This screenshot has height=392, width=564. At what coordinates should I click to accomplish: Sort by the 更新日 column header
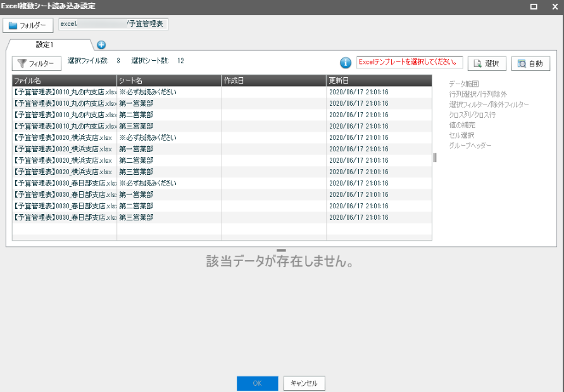pyautogui.click(x=379, y=80)
